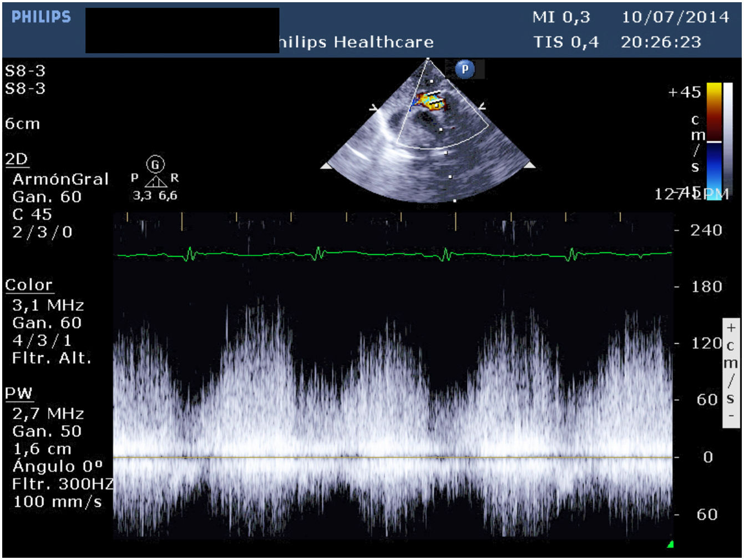Screen dimensions: 744x560
Task: Select the 2D mode heading
Action: tap(17, 159)
